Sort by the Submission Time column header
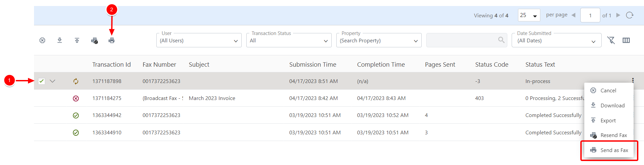The width and height of the screenshot is (644, 165). pos(312,65)
